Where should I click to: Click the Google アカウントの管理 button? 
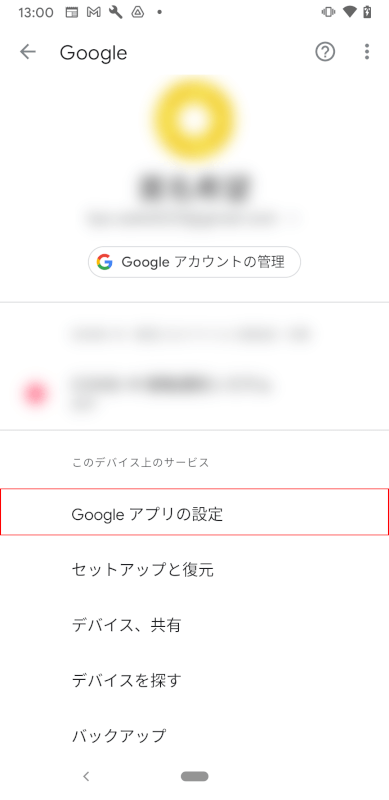[x=194, y=262]
